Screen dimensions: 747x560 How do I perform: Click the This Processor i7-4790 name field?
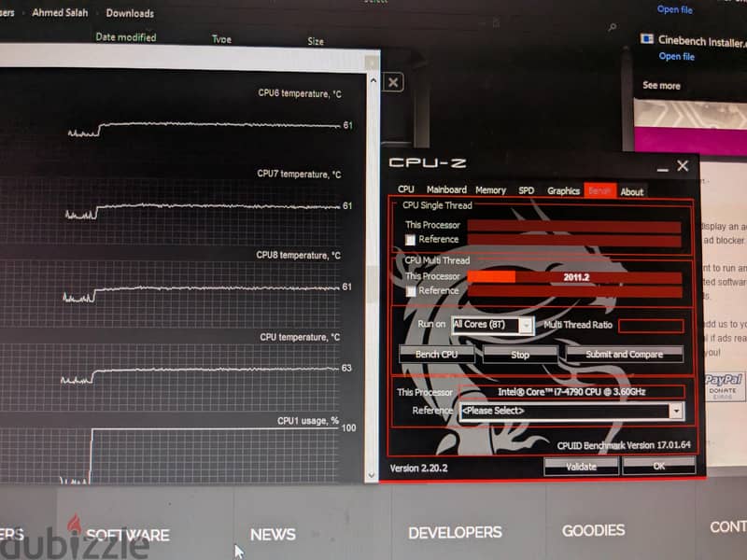click(571, 392)
